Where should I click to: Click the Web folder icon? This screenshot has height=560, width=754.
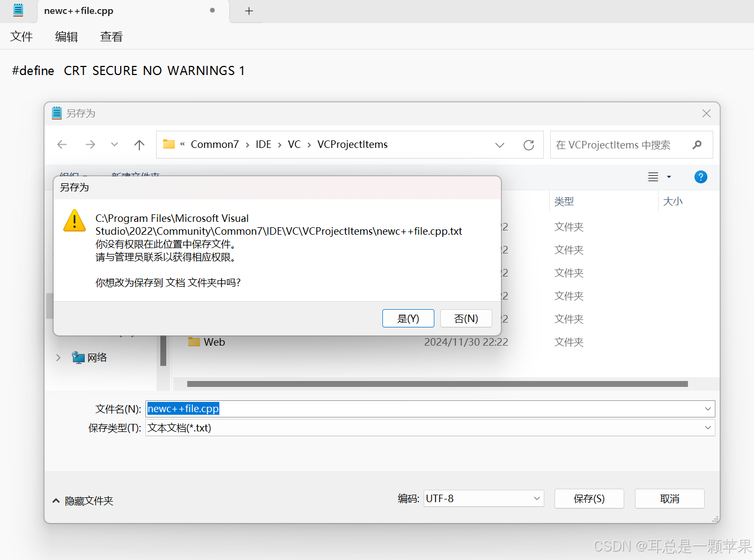pos(194,341)
